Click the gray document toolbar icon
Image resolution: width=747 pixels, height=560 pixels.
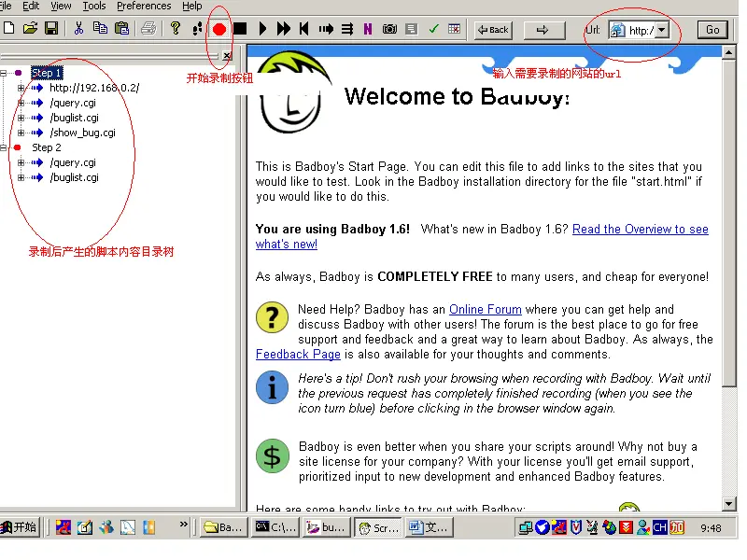[411, 30]
